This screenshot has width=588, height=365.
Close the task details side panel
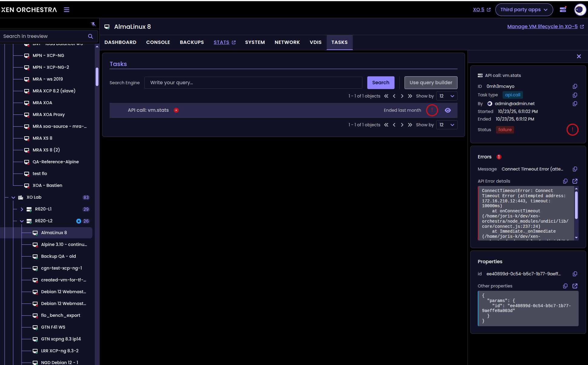click(579, 56)
